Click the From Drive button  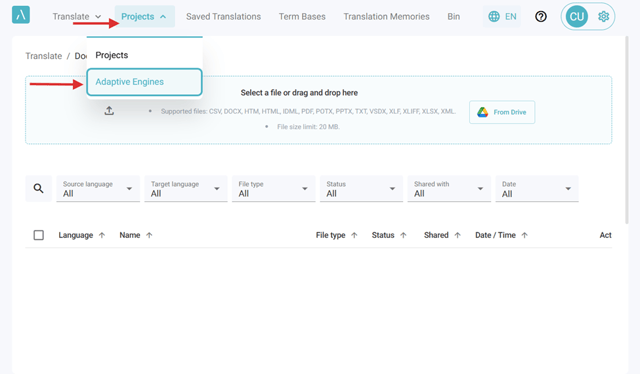pos(502,112)
